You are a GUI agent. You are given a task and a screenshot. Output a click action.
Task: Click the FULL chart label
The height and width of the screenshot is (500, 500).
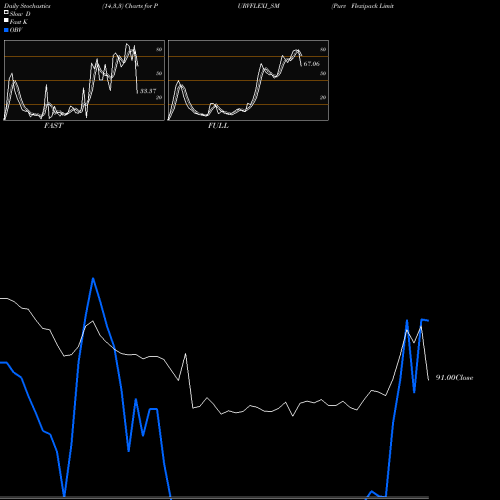coord(218,126)
